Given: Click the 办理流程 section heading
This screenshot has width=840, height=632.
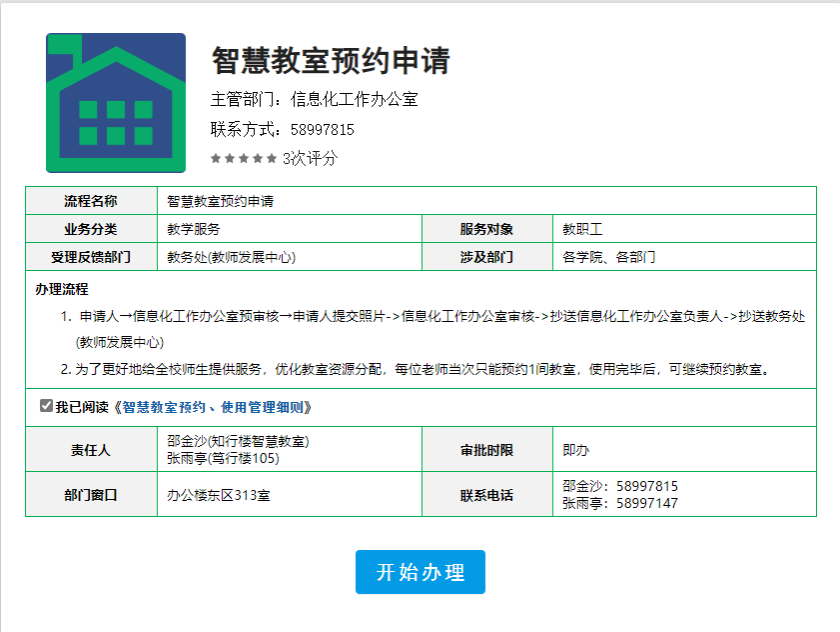Looking at the screenshot, I should pos(62,289).
